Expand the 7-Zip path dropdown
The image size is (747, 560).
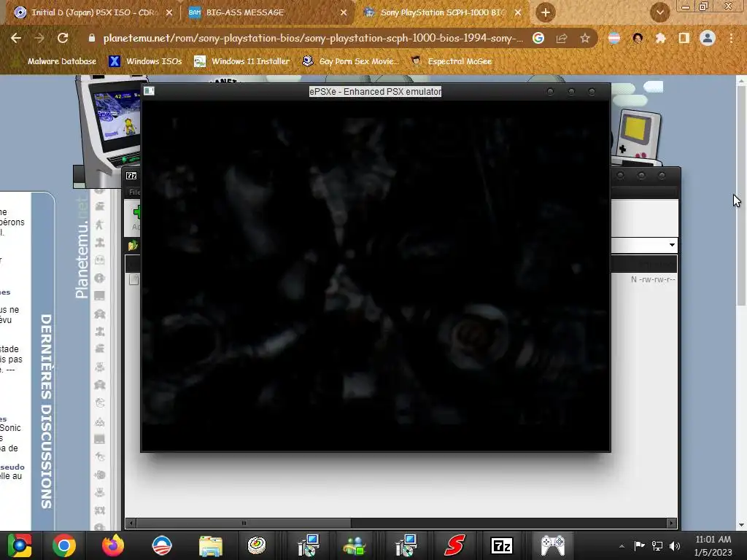[x=672, y=245]
